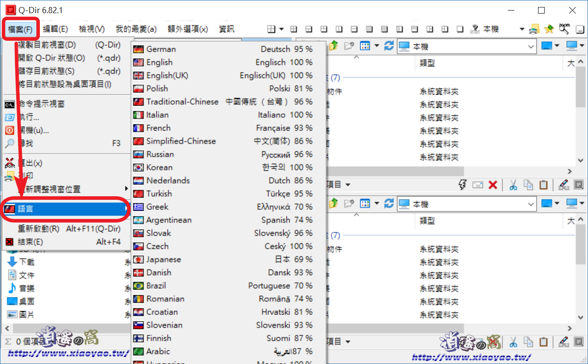Click the eraser icon in lower pane toolbar

pyautogui.click(x=564, y=342)
